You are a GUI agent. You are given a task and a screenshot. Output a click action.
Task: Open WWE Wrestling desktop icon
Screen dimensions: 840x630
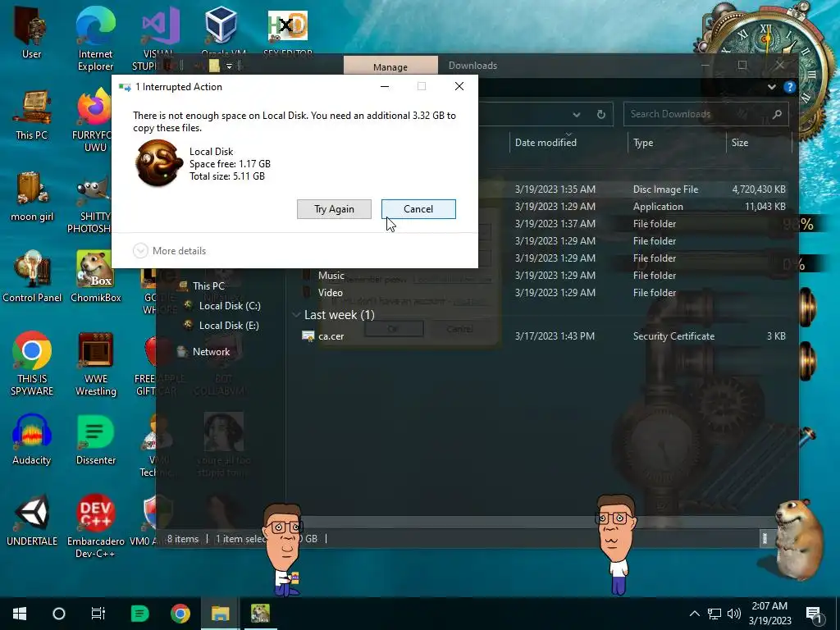[x=95, y=364]
